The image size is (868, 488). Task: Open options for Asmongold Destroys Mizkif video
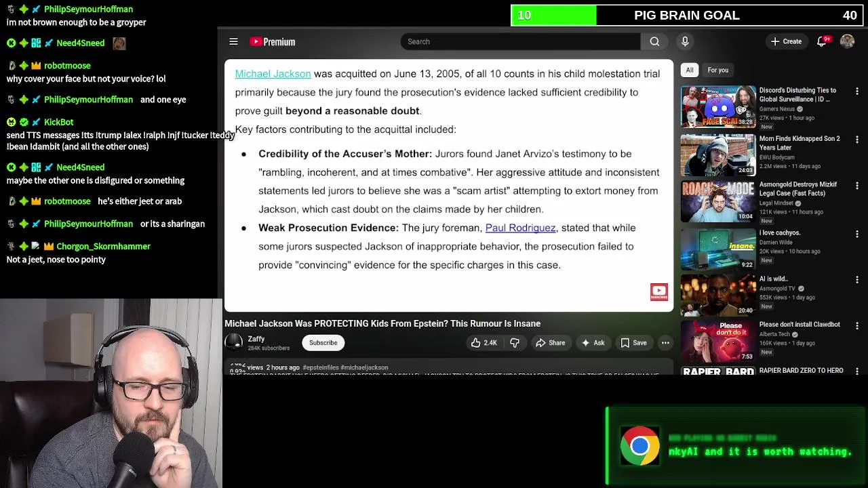pyautogui.click(x=857, y=186)
